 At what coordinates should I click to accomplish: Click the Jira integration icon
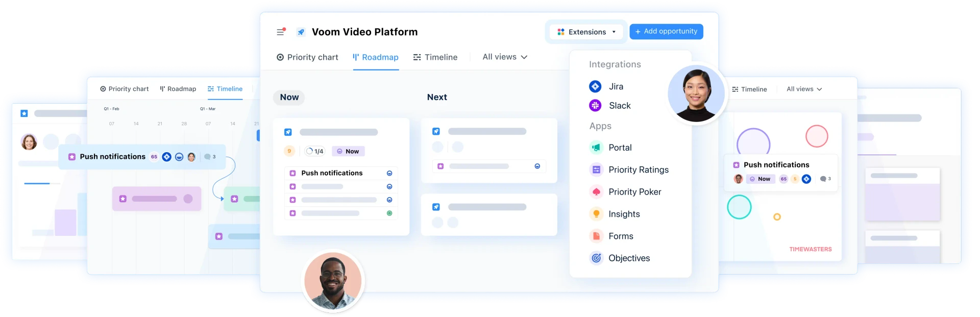point(595,86)
